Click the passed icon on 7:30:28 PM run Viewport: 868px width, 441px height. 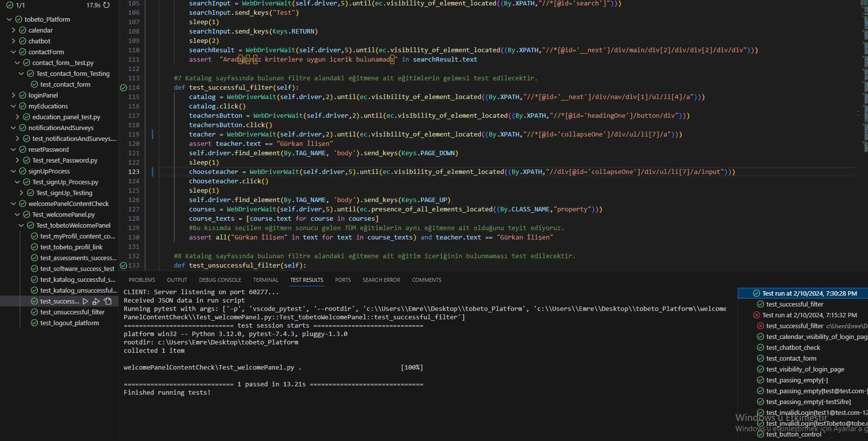(x=757, y=293)
